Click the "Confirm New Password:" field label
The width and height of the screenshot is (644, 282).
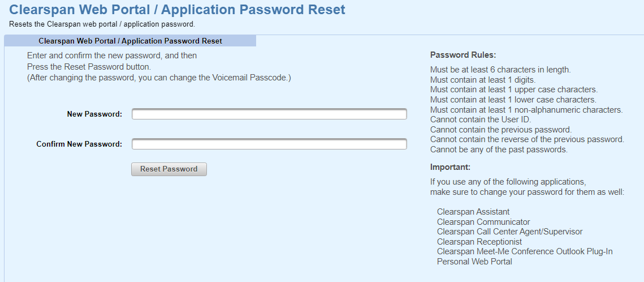[79, 144]
